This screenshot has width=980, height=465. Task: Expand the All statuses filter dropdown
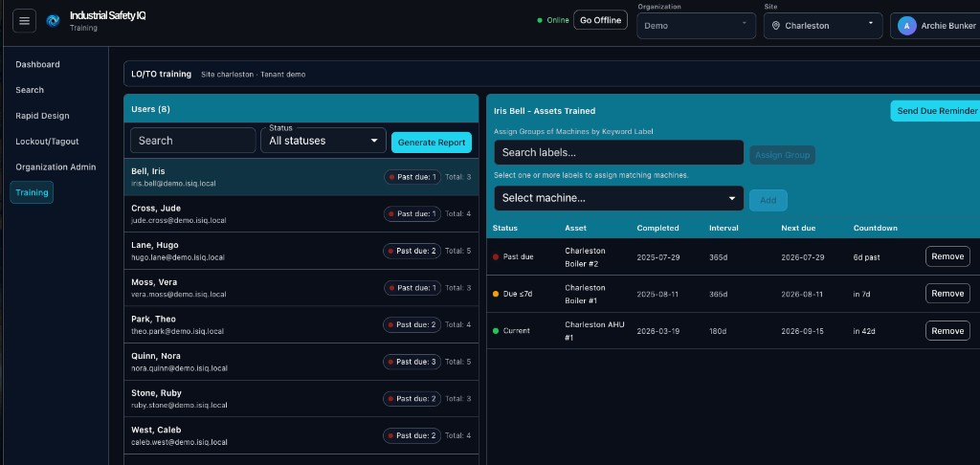323,141
